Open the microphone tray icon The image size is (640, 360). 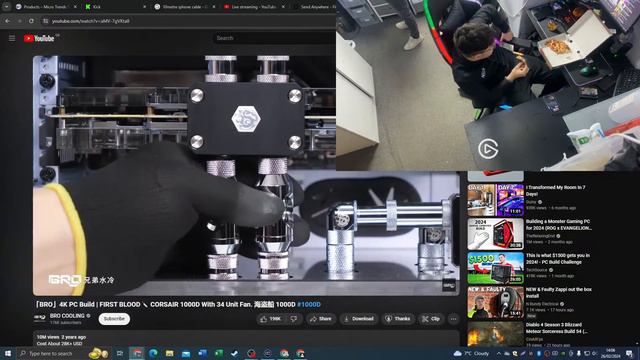[x=579, y=353]
